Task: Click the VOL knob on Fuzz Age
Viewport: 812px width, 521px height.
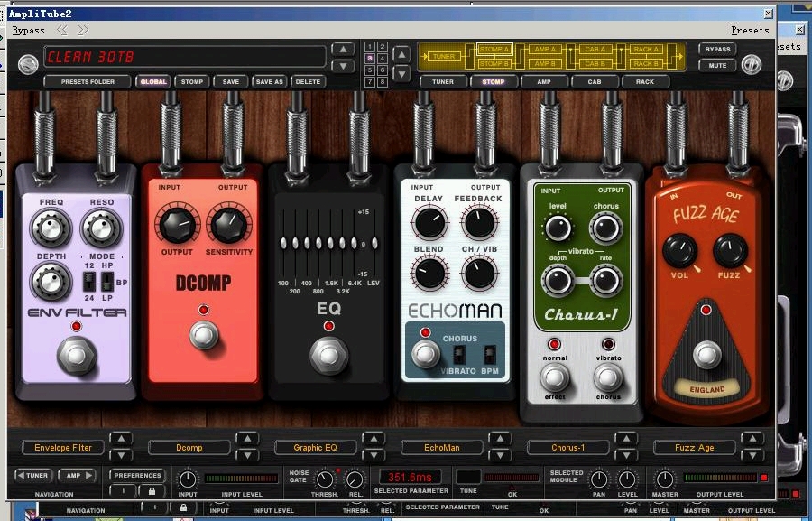Action: coord(680,251)
